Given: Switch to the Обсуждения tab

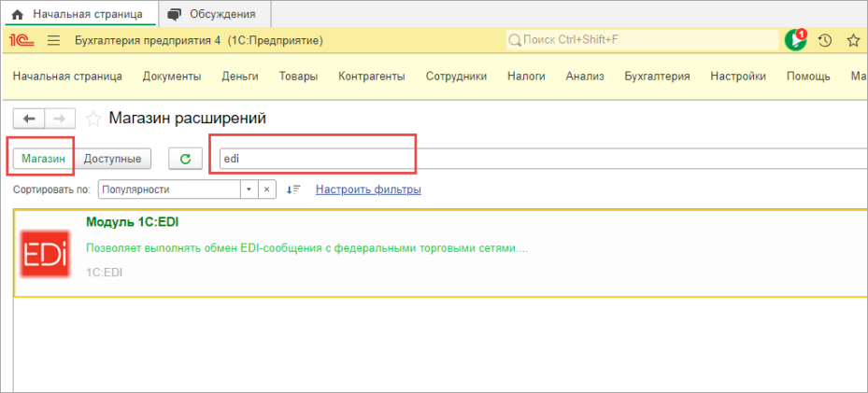Looking at the screenshot, I should tap(215, 14).
